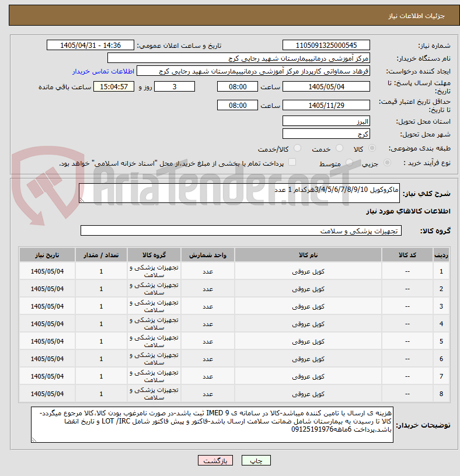Image resolution: width=460 pixels, height=476 pixels.
Task: Toggle the اسناد خزانه اسلامی payment checkbox
Action: pyautogui.click(x=292, y=162)
